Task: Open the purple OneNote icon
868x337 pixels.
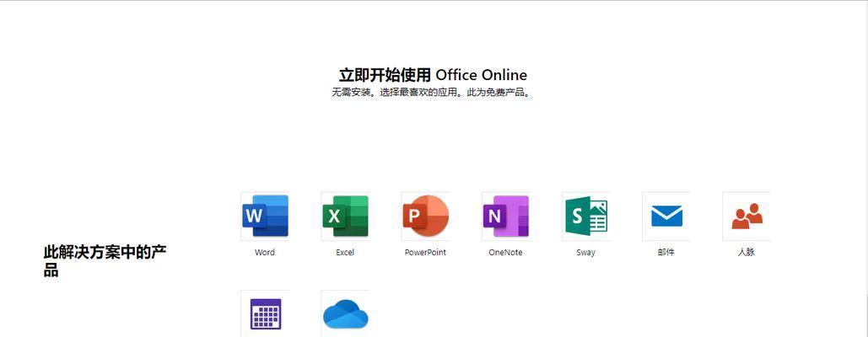Action: (505, 217)
